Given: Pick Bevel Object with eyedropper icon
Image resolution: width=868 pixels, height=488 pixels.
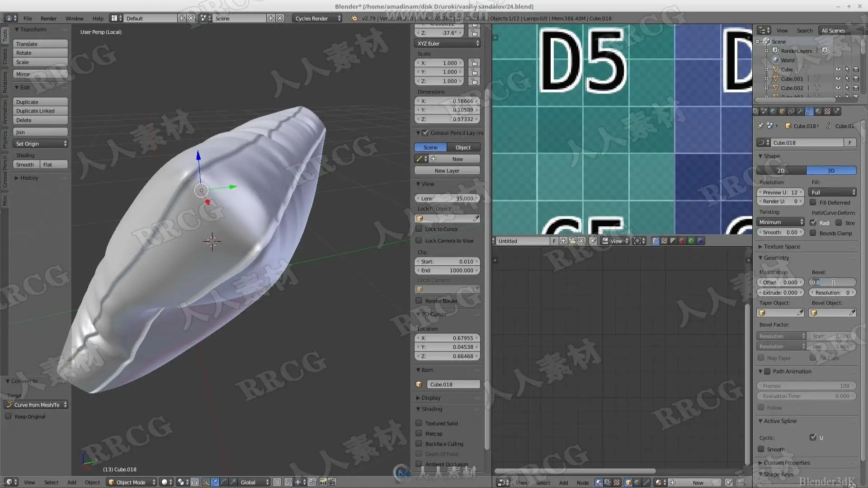Looking at the screenshot, I should pos(852,313).
